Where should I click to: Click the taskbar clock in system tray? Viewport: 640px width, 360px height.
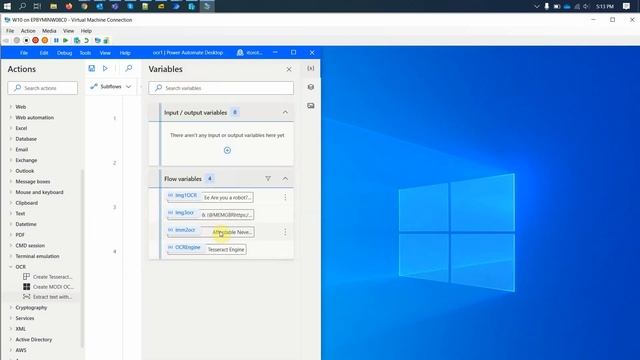click(604, 7)
